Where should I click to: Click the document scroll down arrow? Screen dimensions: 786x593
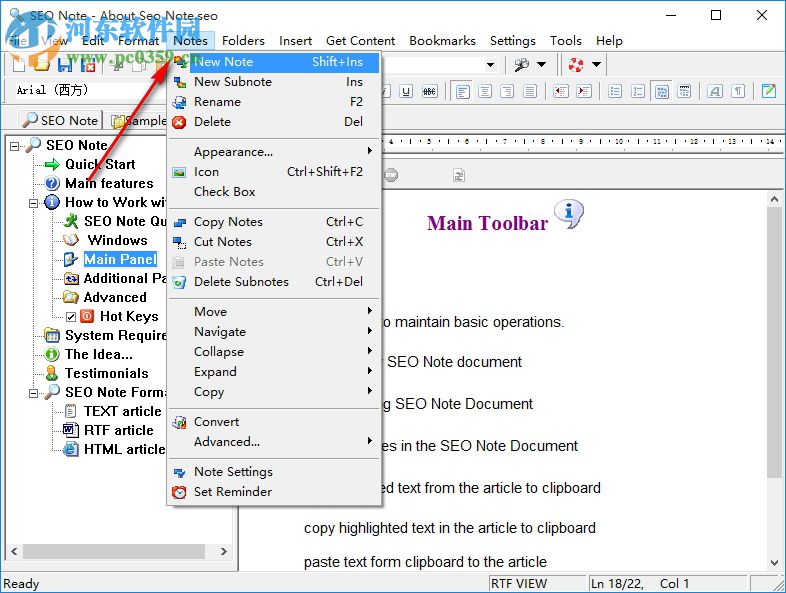tap(774, 563)
